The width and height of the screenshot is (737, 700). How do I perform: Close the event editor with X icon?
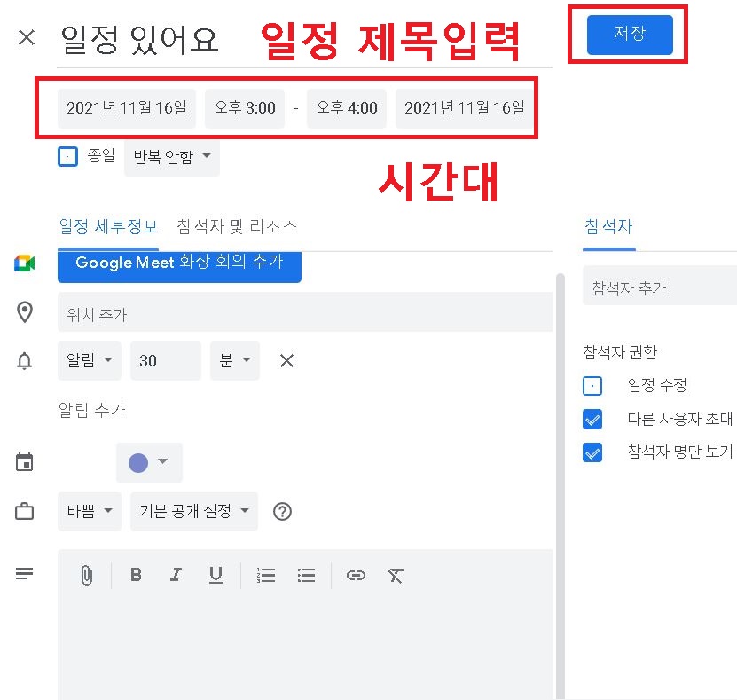point(27,37)
